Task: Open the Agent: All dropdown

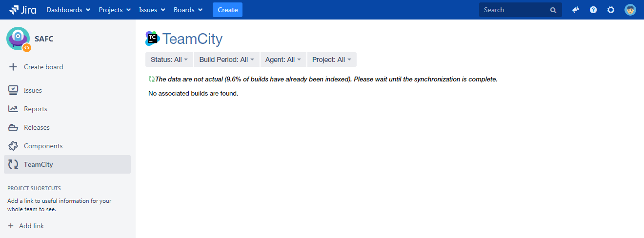Action: point(283,59)
